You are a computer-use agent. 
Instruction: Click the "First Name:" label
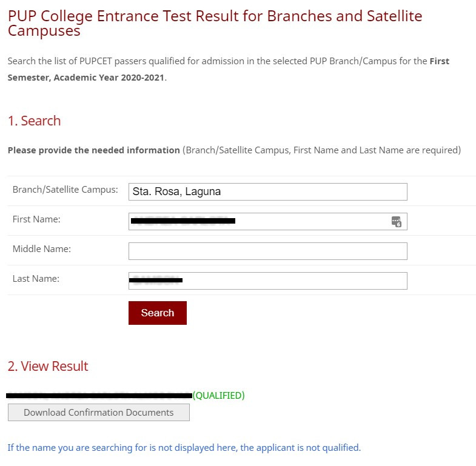[36, 219]
